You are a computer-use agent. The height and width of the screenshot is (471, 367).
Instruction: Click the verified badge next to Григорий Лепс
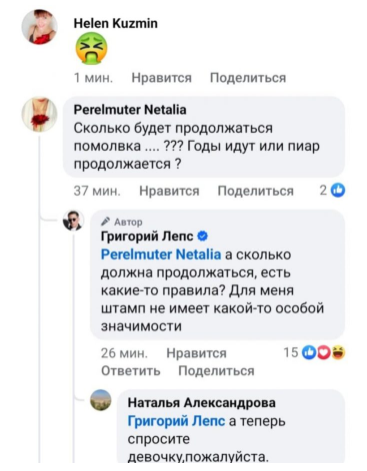(x=203, y=236)
